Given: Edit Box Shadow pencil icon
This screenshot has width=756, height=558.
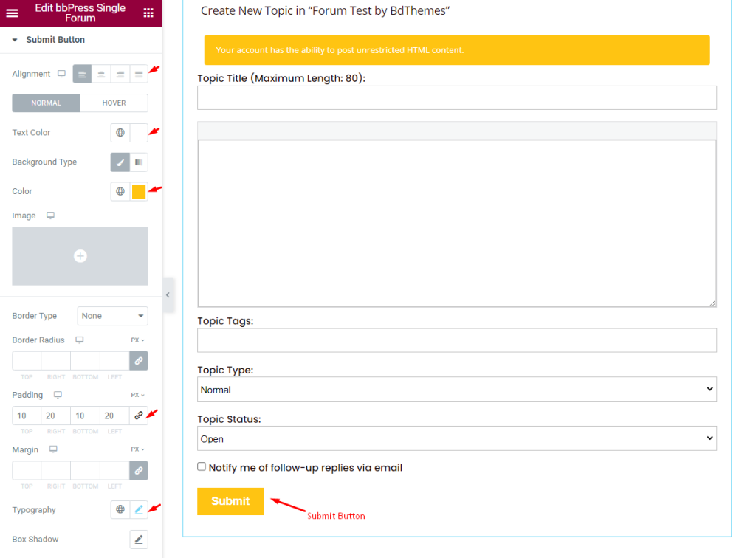Looking at the screenshot, I should coord(139,540).
